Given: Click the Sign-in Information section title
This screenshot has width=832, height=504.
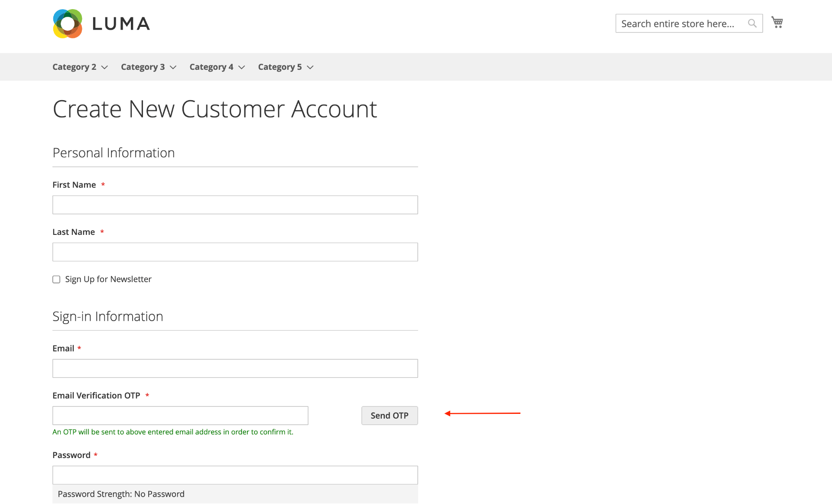Looking at the screenshot, I should point(108,316).
